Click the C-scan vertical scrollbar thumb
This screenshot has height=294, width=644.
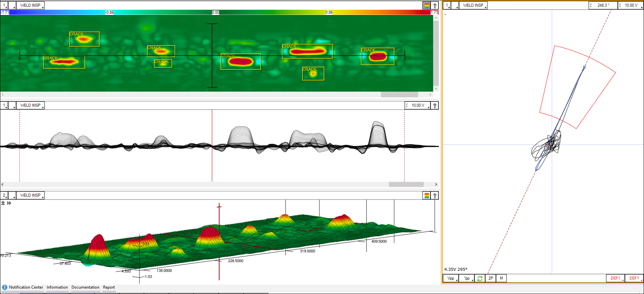[436, 53]
